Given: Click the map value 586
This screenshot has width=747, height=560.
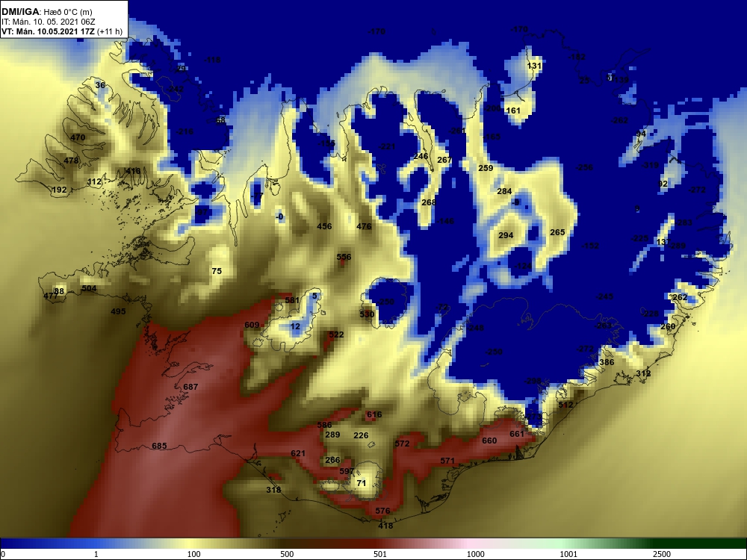Looking at the screenshot, I should (324, 426).
